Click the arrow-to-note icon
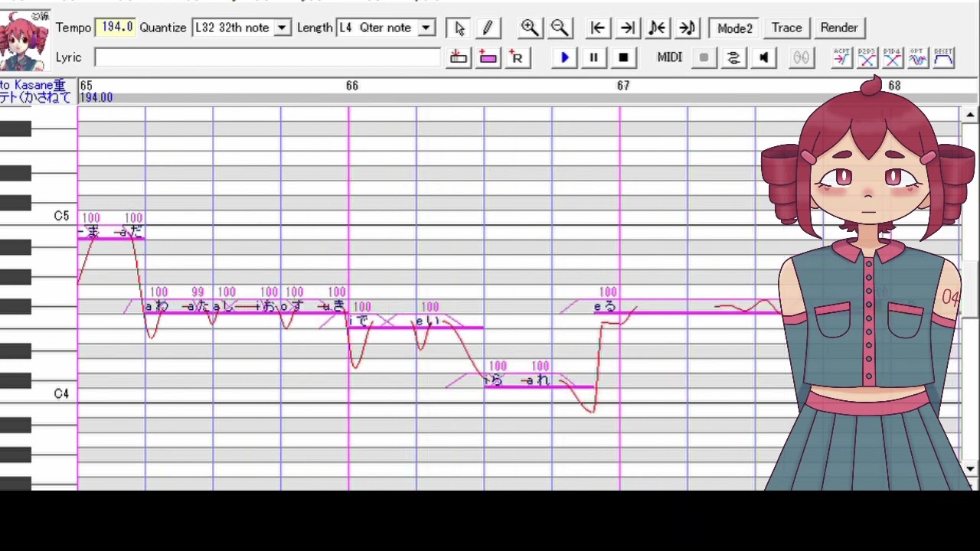Image resolution: width=980 pixels, height=551 pixels. pyautogui.click(x=687, y=28)
